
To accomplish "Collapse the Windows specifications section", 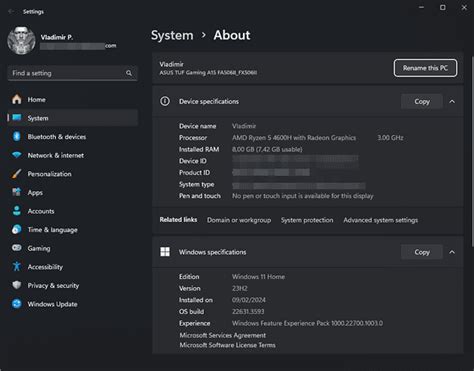I will pos(452,252).
